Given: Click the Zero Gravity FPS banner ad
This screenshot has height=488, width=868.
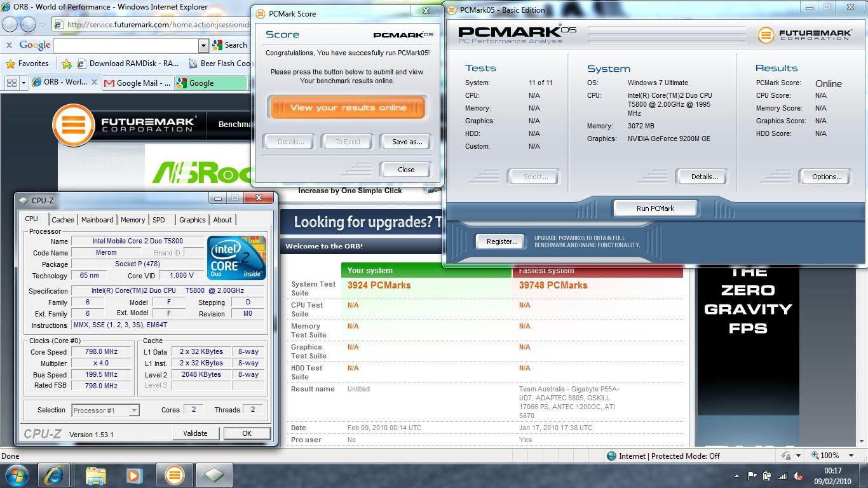Looking at the screenshot, I should tap(748, 356).
